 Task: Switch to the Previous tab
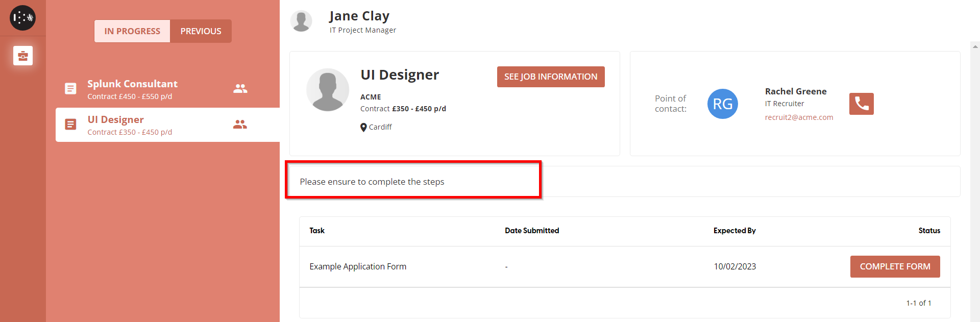coord(201,31)
